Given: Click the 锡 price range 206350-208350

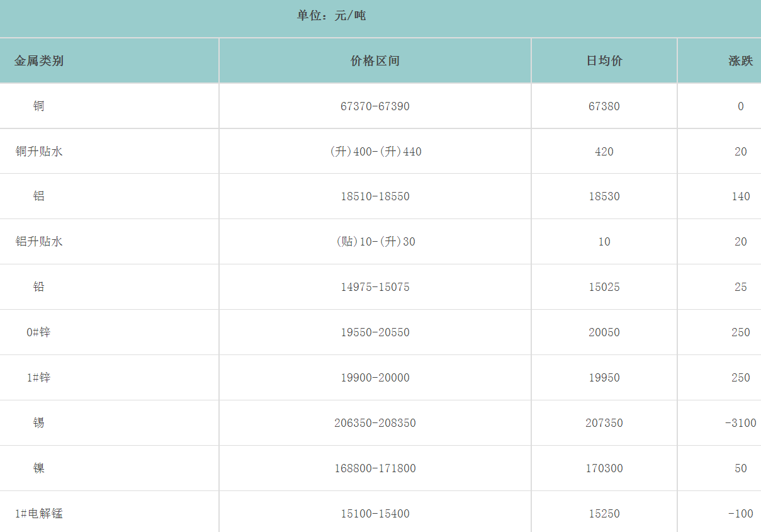Looking at the screenshot, I should (375, 423).
